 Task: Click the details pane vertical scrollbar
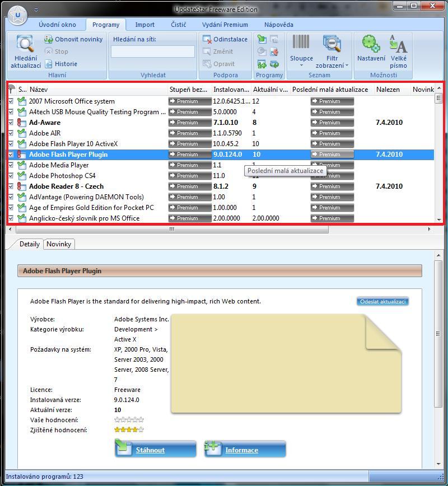[438, 334]
